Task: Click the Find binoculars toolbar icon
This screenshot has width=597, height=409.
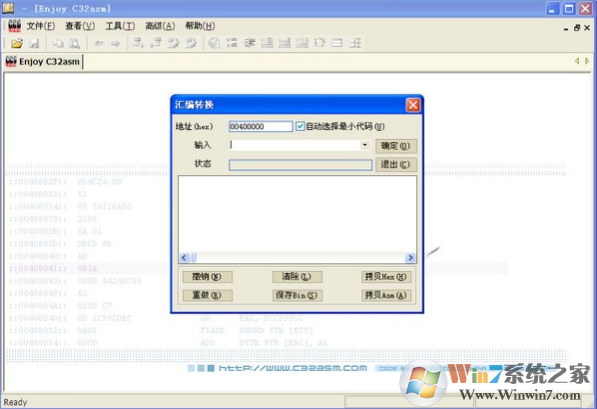Action: pyautogui.click(x=75, y=43)
